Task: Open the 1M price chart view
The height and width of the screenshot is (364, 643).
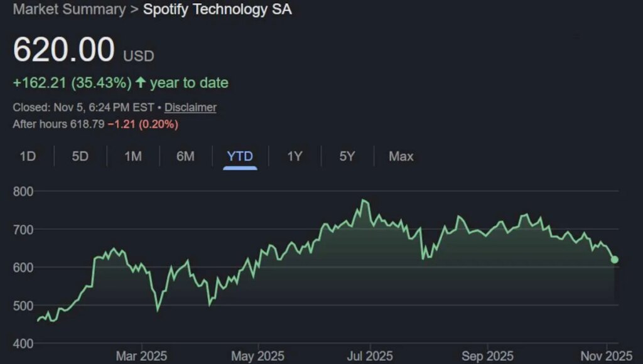Action: [x=132, y=156]
